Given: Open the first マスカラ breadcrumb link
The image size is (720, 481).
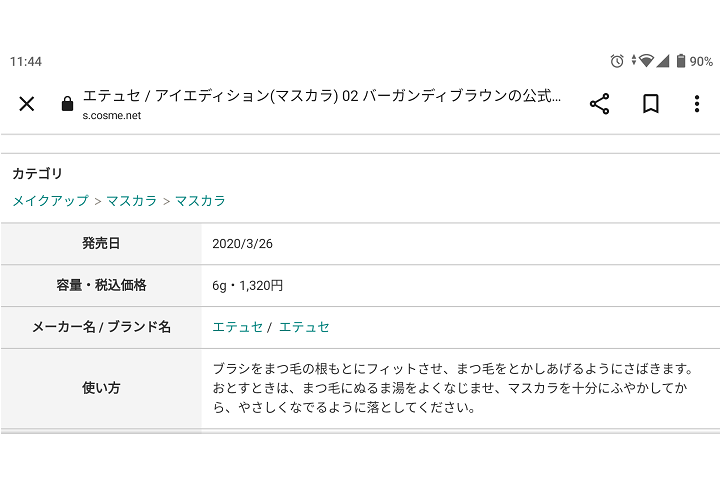Looking at the screenshot, I should (x=132, y=201).
